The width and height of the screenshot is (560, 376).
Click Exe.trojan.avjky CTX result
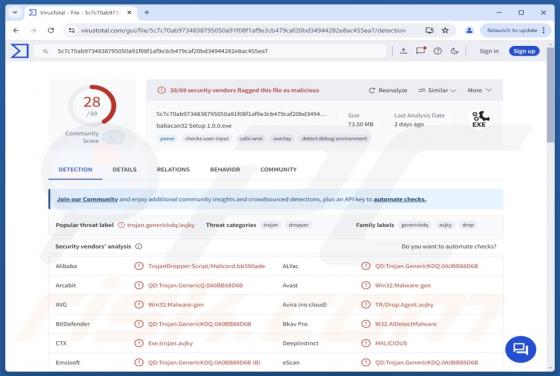pyautogui.click(x=170, y=343)
